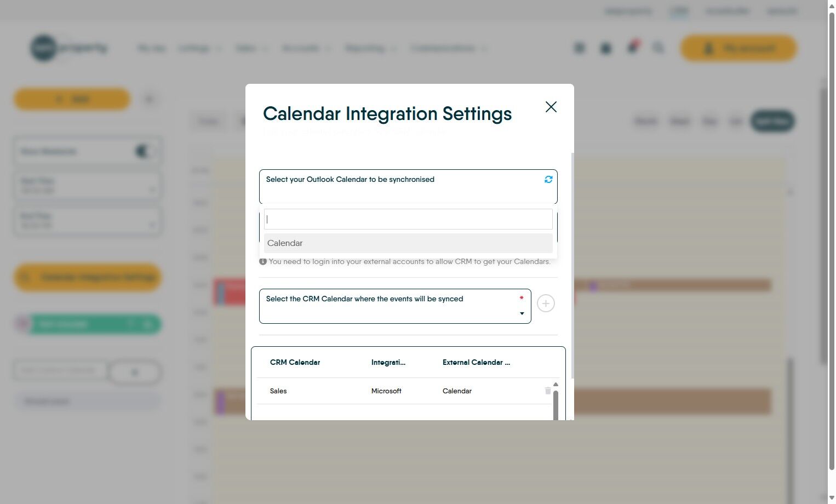Click the yellow Calendar Integration Settings button
The height and width of the screenshot is (504, 836).
88,278
